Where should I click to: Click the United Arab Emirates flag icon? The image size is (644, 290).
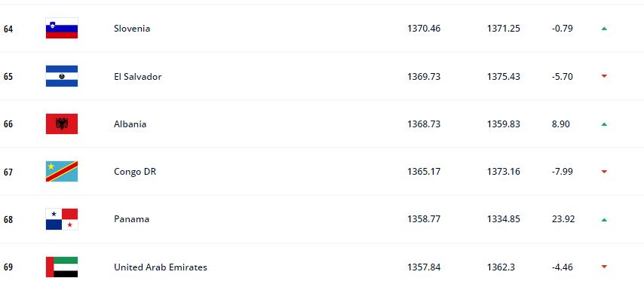pos(62,267)
